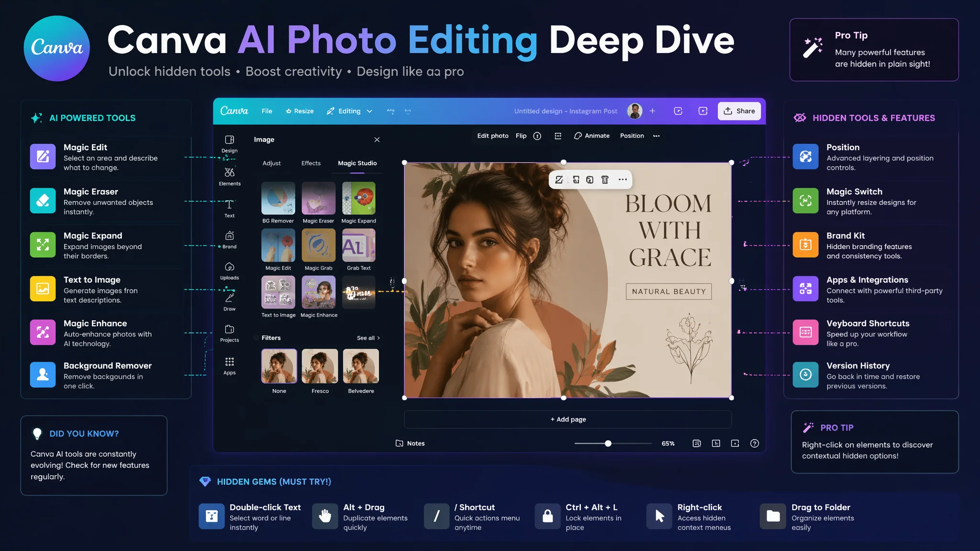Select the Draw sidebar tool
The width and height of the screenshot is (980, 551).
[229, 302]
